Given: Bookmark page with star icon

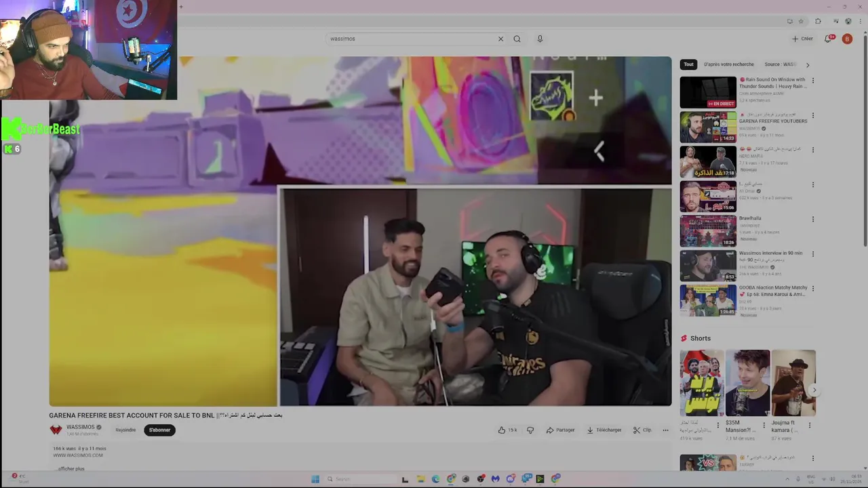Looking at the screenshot, I should (801, 22).
